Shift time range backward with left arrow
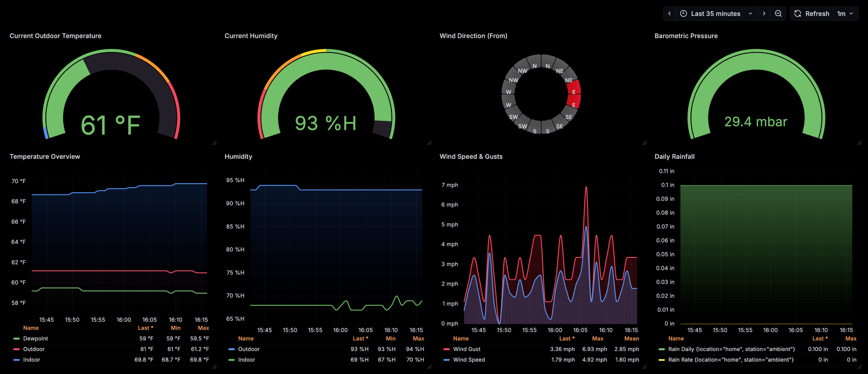The image size is (868, 374). [x=670, y=13]
